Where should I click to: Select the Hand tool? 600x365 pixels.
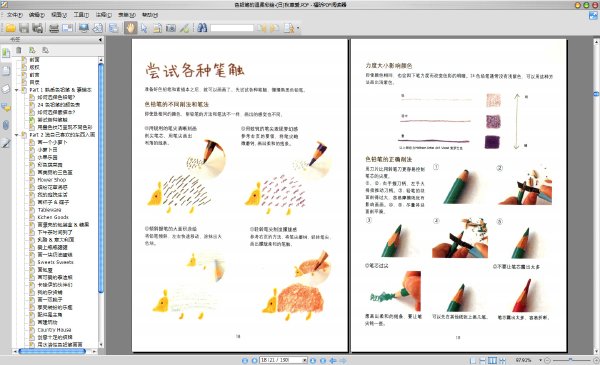click(130, 28)
